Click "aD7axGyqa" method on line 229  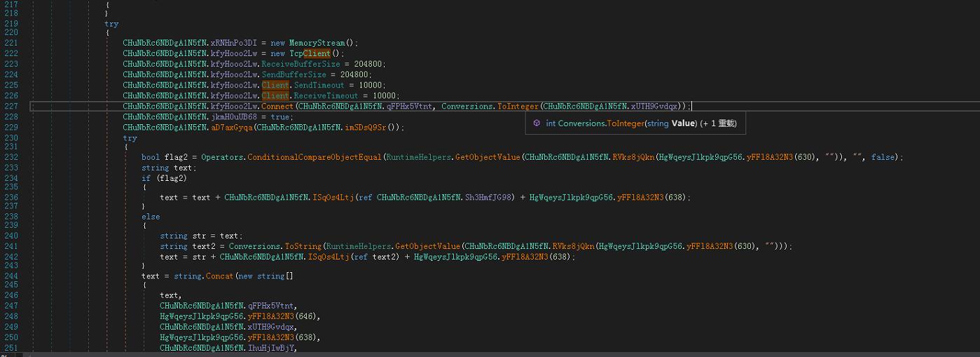(231, 127)
